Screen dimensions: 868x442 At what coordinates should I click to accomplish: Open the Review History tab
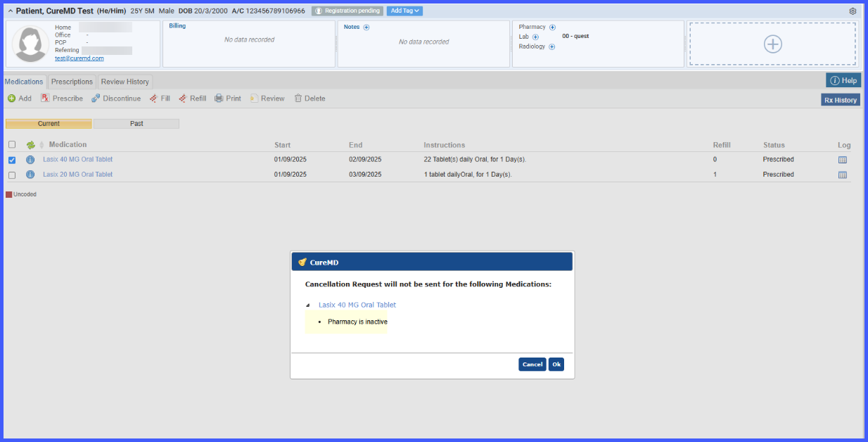tap(125, 82)
